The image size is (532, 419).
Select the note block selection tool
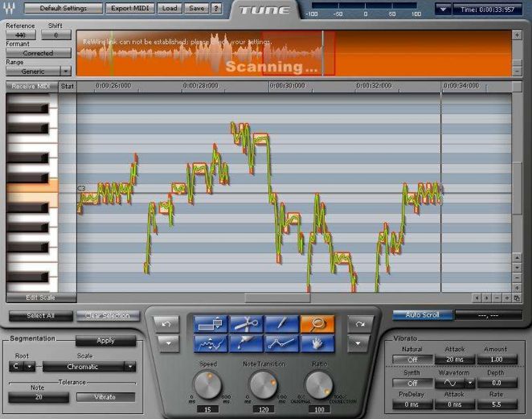pyautogui.click(x=211, y=324)
